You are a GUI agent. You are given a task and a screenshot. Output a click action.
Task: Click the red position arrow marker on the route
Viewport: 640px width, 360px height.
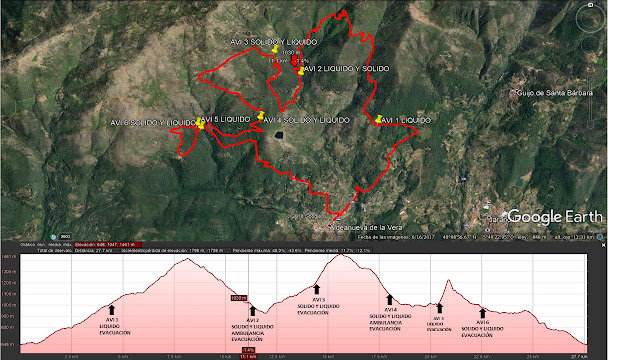(x=294, y=61)
